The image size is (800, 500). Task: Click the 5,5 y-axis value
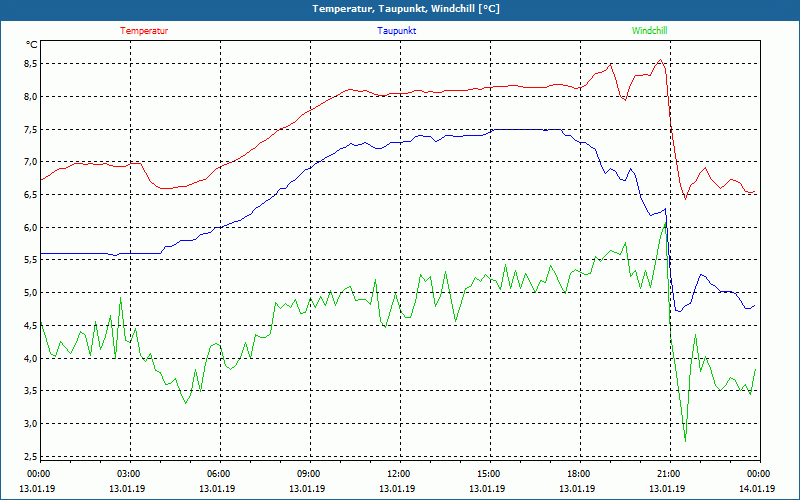[x=30, y=260]
